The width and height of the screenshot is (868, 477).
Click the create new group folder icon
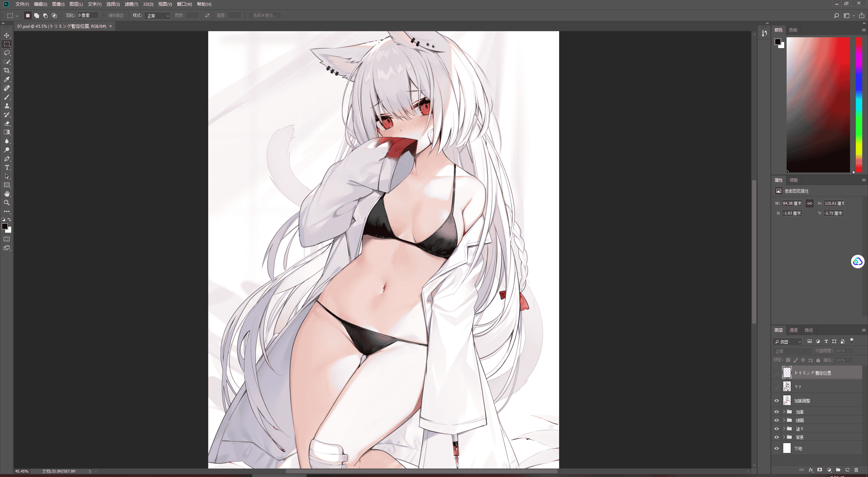tap(838, 470)
